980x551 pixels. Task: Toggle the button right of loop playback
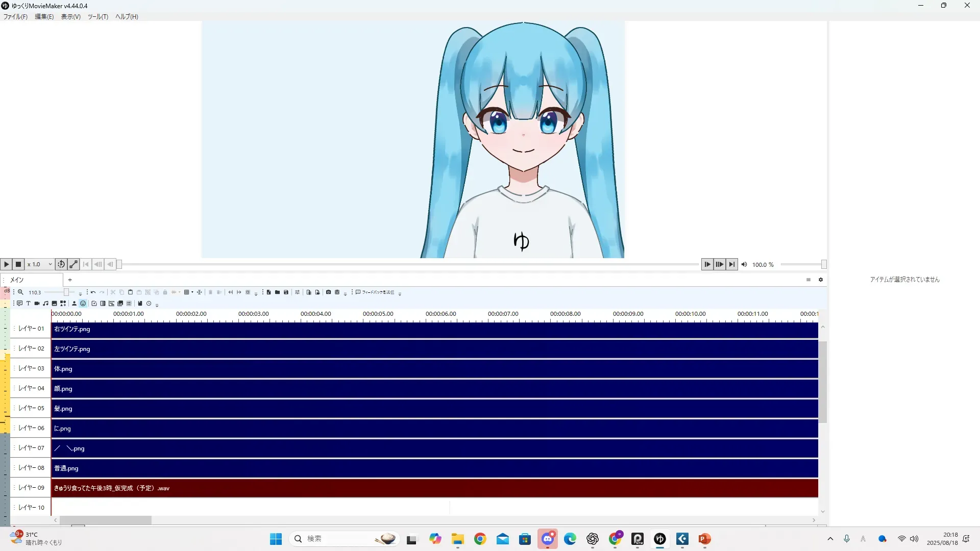coord(73,264)
